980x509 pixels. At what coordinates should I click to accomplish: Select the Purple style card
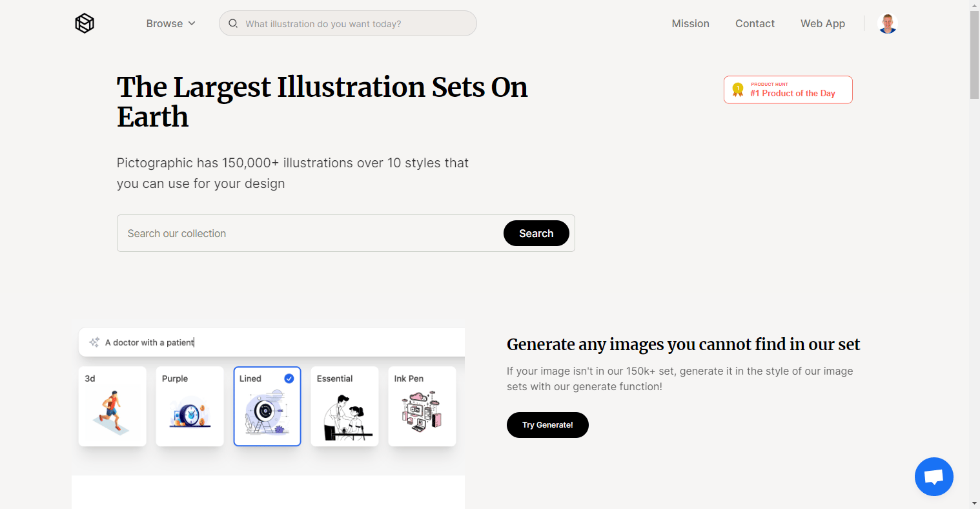190,406
